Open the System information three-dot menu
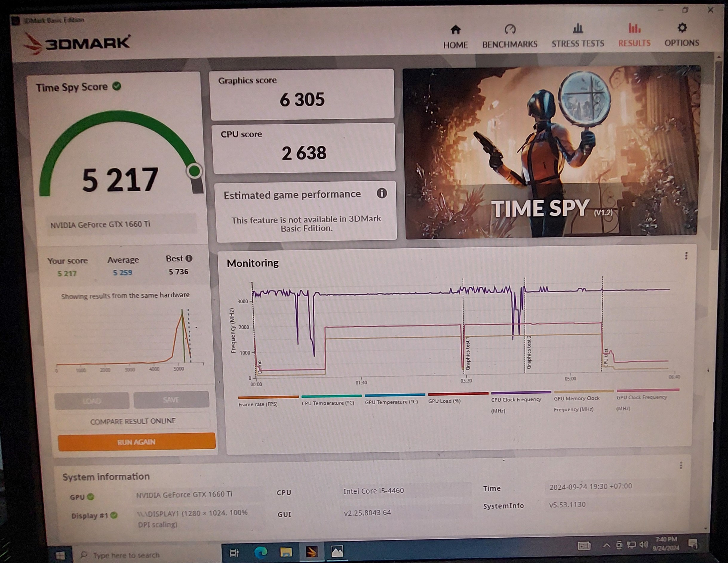Image resolution: width=728 pixels, height=563 pixels. pos(681,465)
